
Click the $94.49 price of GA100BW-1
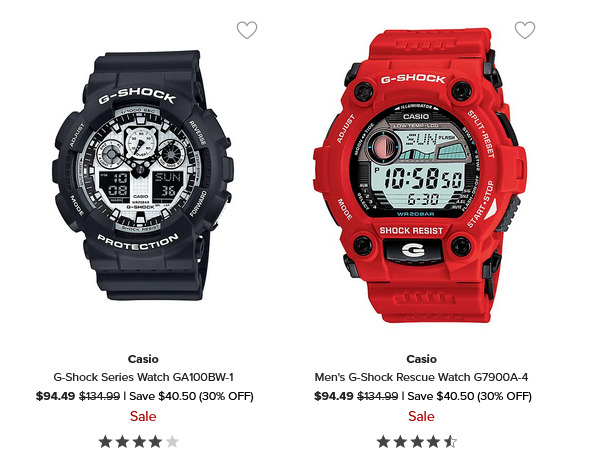(55, 396)
